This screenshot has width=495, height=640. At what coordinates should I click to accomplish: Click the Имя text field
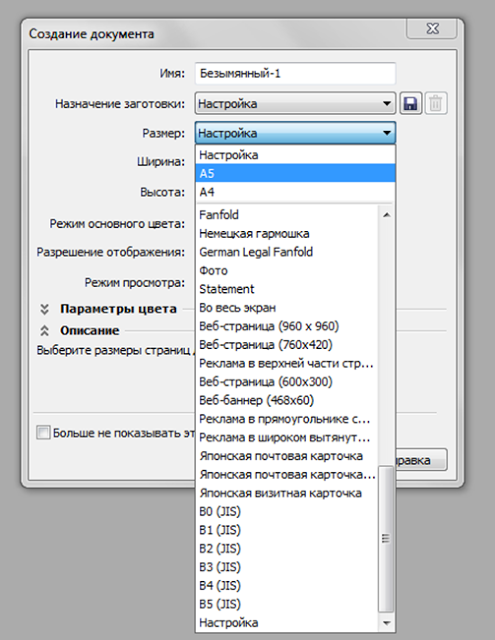tap(295, 73)
